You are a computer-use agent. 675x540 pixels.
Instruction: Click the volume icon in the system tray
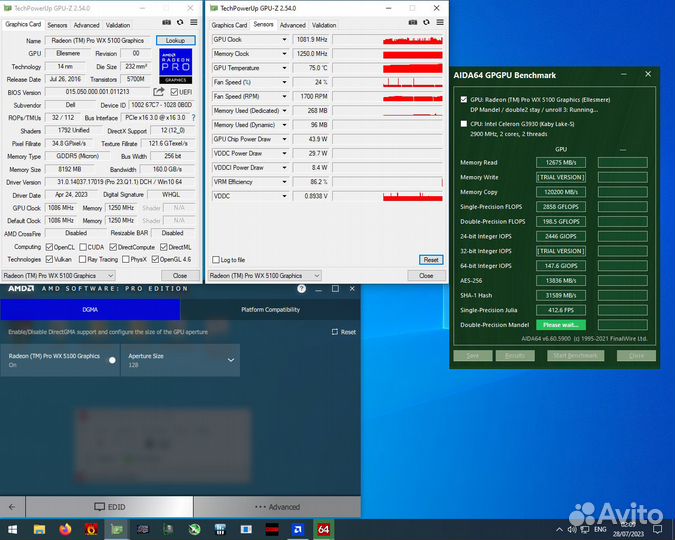click(572, 529)
